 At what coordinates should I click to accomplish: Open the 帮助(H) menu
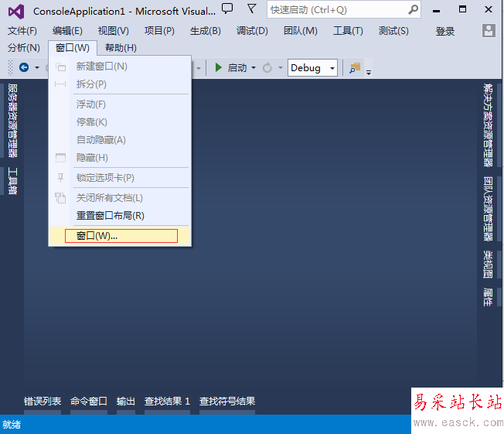(121, 48)
